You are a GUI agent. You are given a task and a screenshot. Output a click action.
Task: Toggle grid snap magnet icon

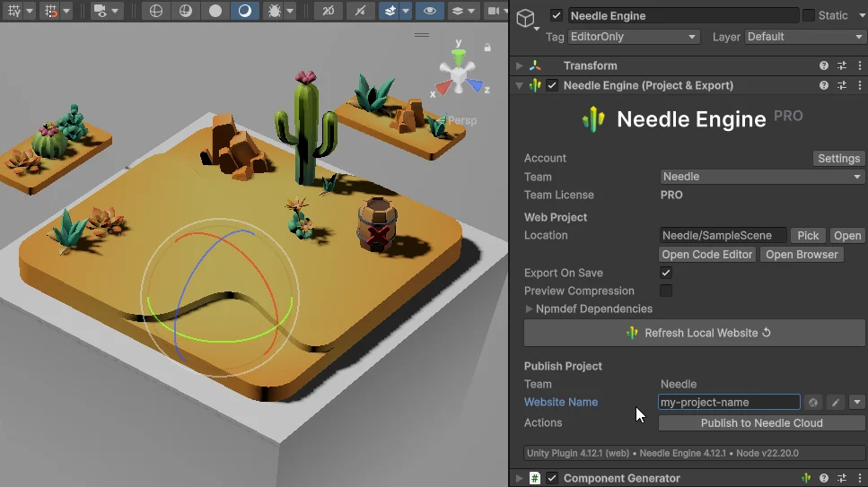[50, 11]
